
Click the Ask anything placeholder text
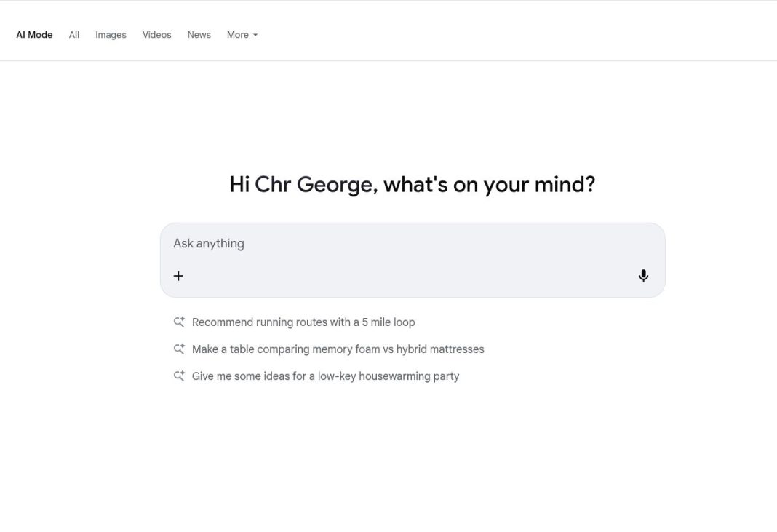[x=208, y=243]
